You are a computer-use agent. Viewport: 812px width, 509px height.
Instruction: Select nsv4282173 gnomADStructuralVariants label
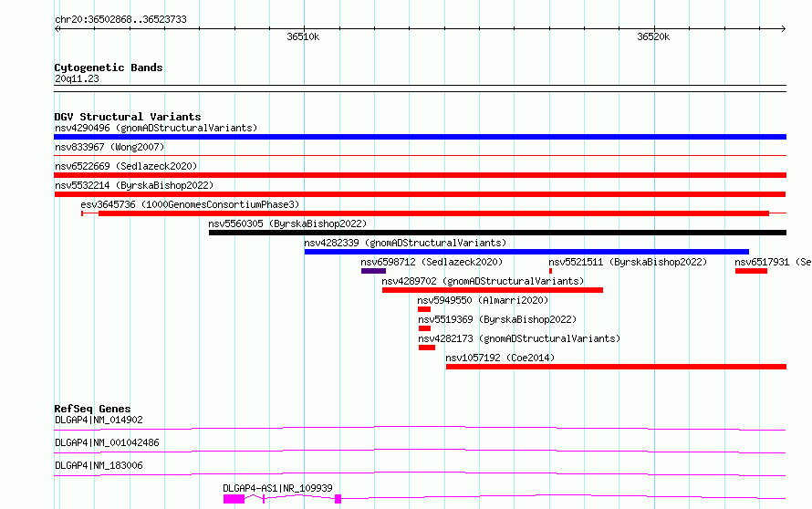tap(519, 338)
